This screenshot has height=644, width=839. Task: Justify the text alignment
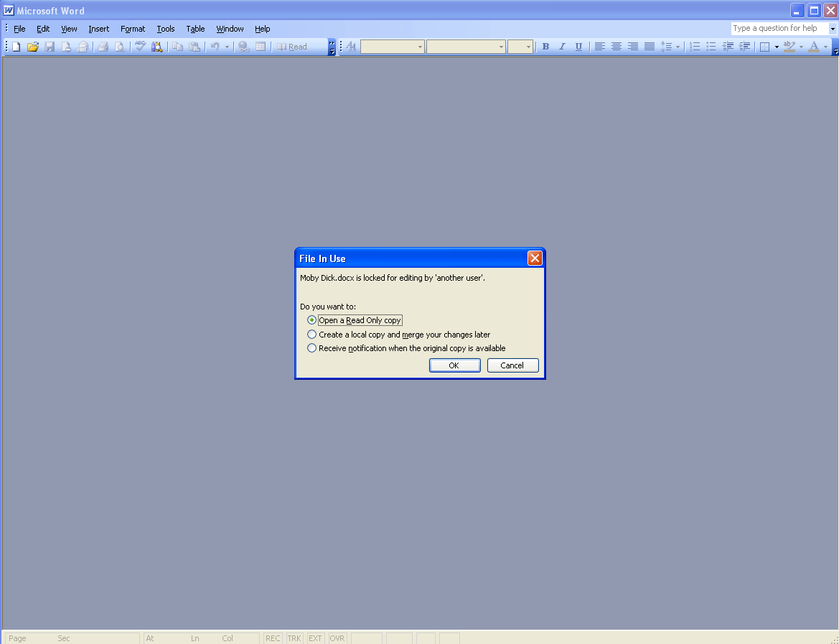click(650, 47)
